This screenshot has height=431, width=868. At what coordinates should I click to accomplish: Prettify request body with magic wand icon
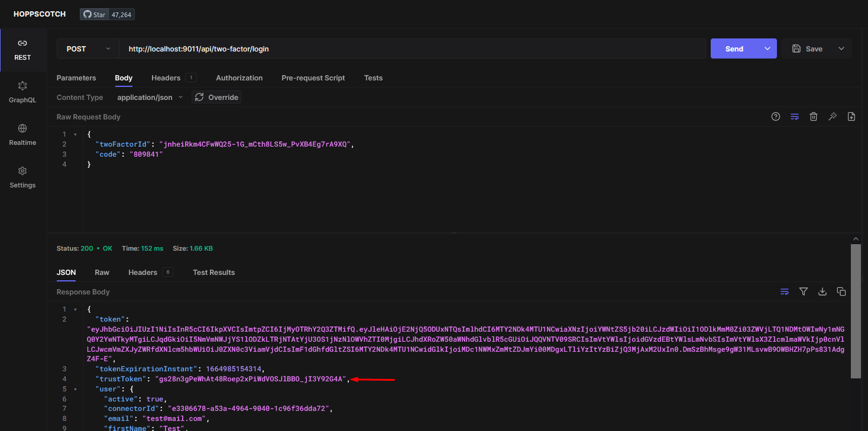[833, 116]
